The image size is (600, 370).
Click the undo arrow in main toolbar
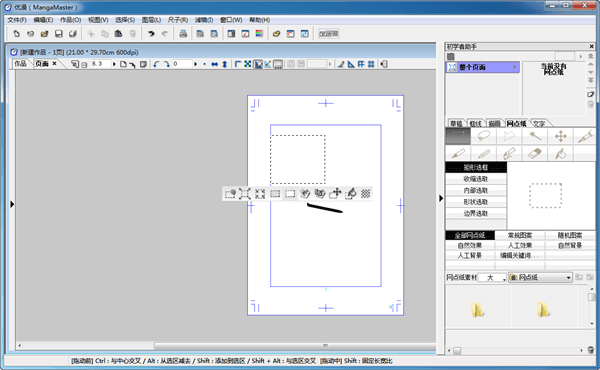(151, 34)
